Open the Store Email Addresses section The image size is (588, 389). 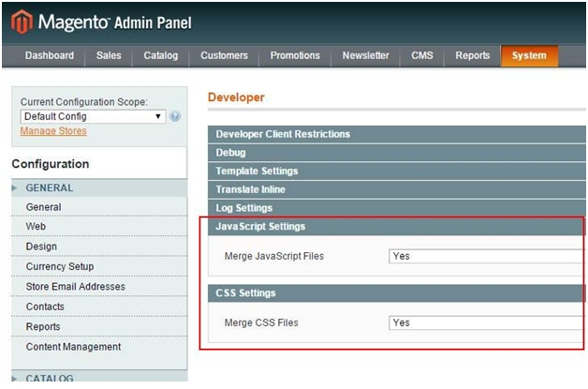click(x=99, y=286)
